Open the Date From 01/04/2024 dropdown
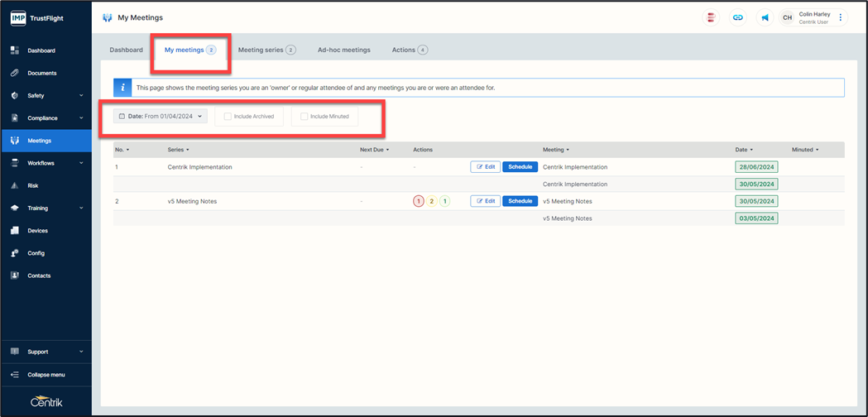The height and width of the screenshot is (417, 868). point(161,117)
